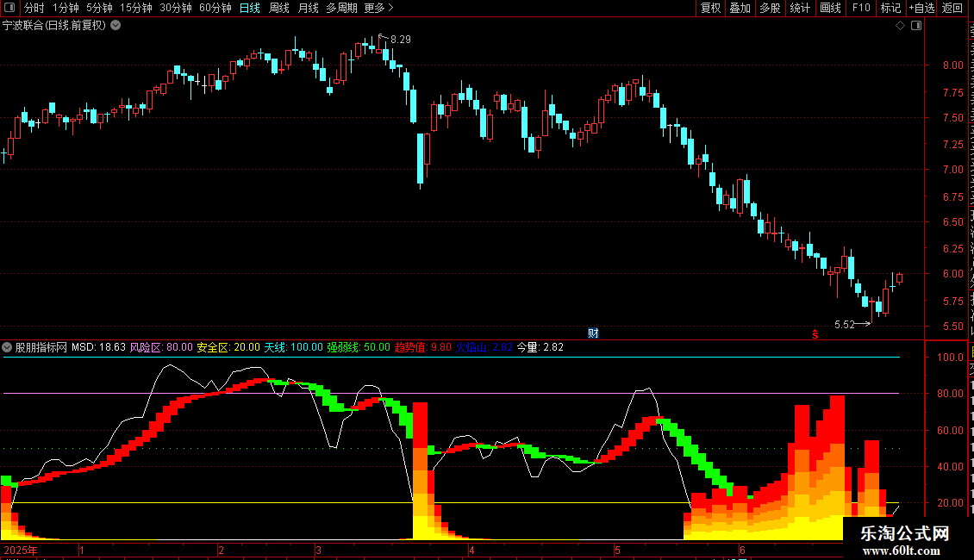Click the 趋势值: 9.80 indicator label
The image size is (974, 560).
pyautogui.click(x=423, y=348)
